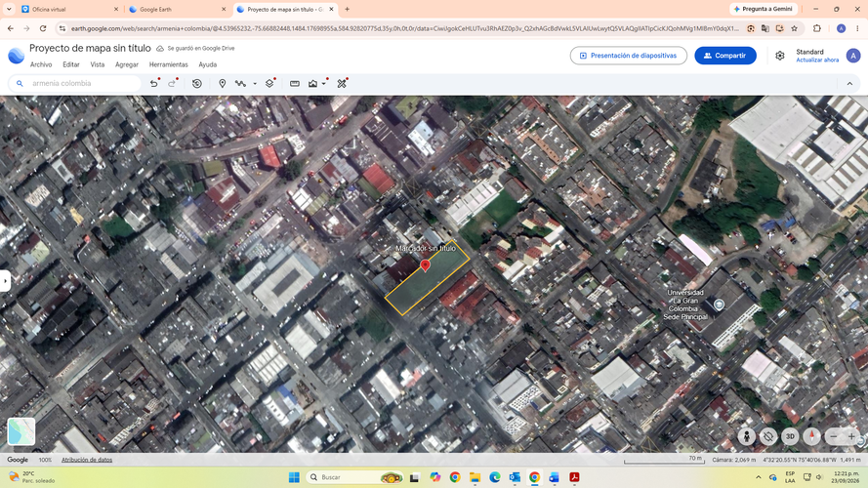Open the map style thumbnail
Screen dimensions: 868x488
[21, 431]
